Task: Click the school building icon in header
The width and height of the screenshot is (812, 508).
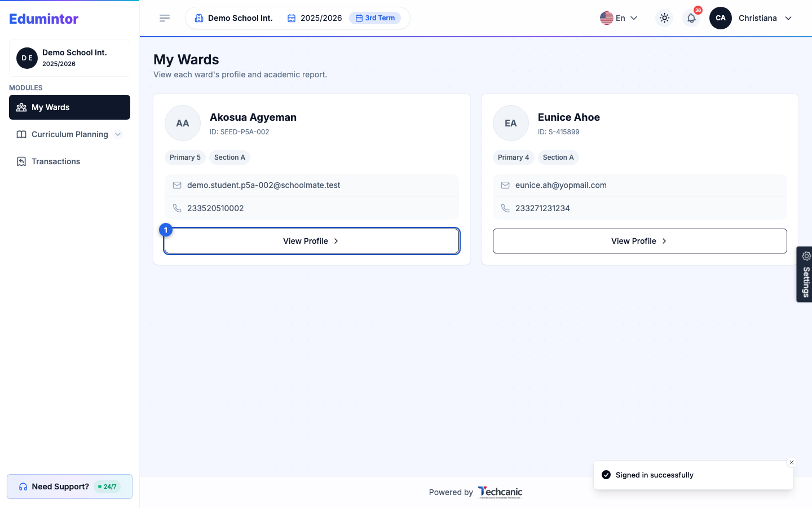Action: coord(199,18)
